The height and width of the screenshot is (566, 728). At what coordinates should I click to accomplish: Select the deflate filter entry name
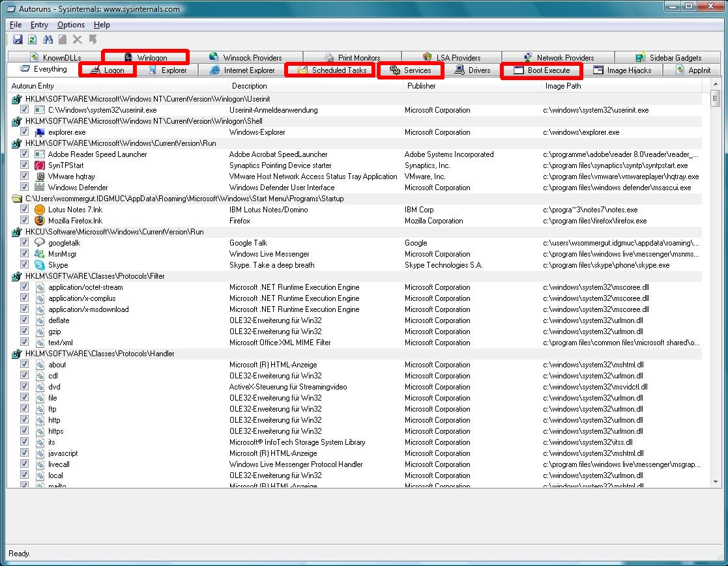[59, 320]
